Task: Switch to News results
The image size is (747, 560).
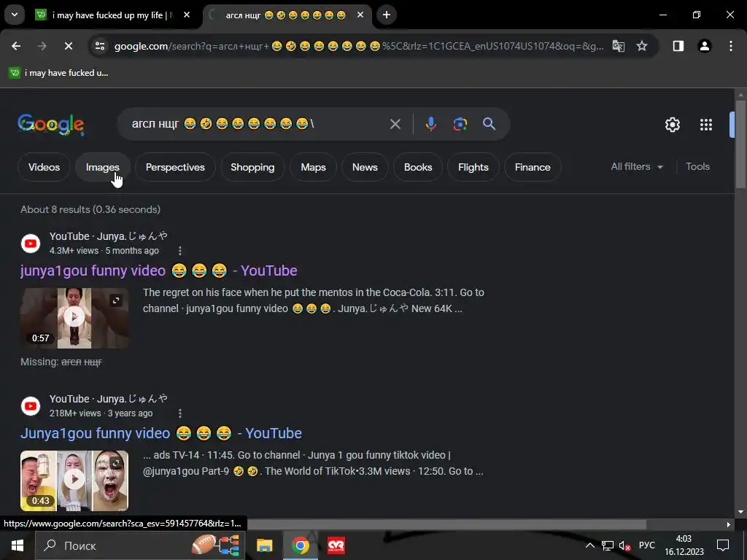Action: coord(365,167)
